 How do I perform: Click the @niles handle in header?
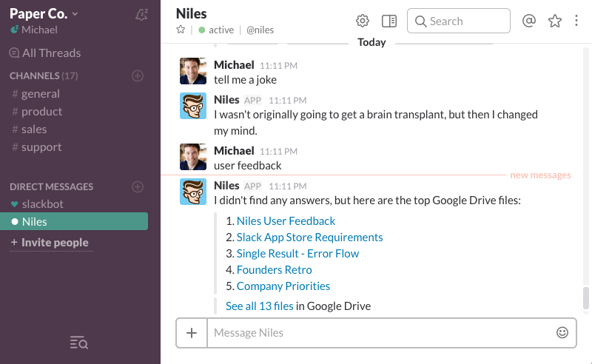(260, 30)
